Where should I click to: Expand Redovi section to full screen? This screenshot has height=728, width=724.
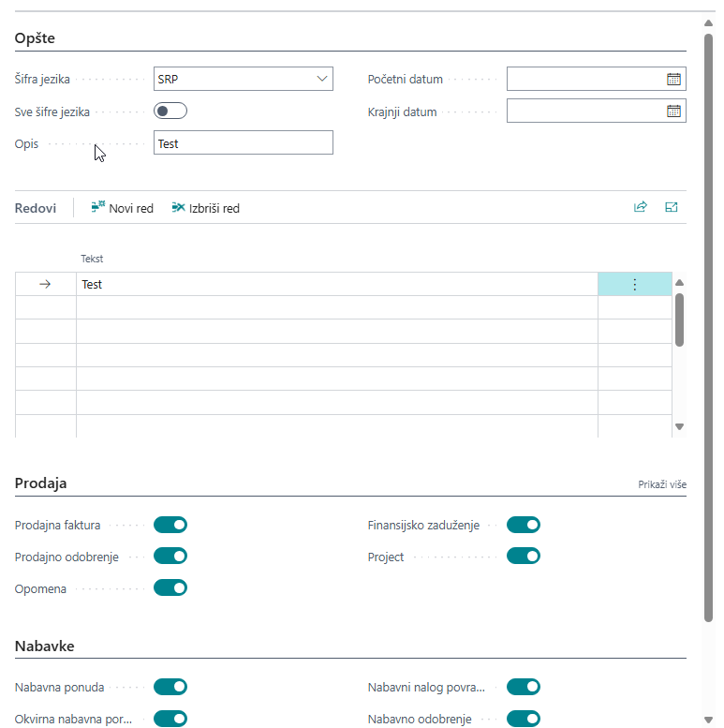672,208
